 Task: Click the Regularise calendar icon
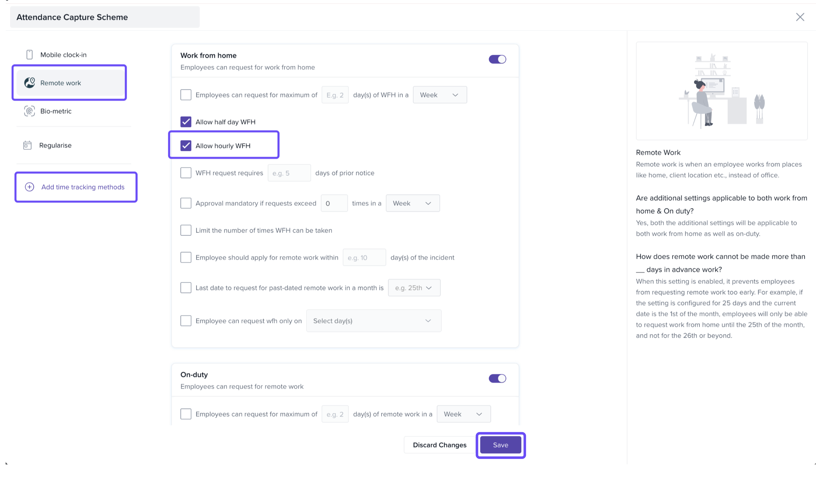(27, 145)
